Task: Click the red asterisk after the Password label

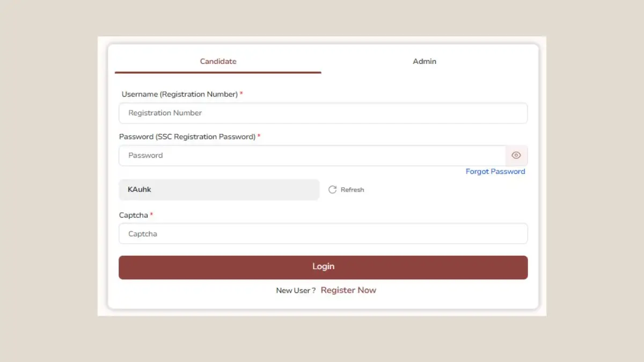Action: click(x=259, y=136)
